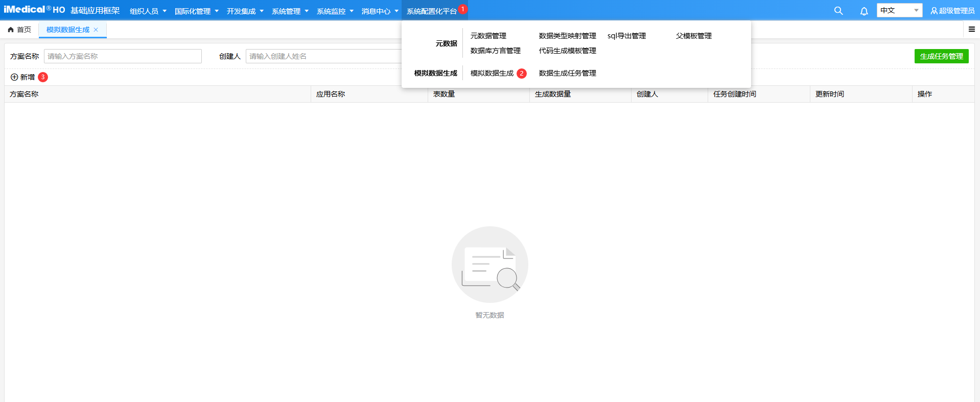Open the hamburger menu at right of tabs
This screenshot has height=402, width=980.
tap(972, 30)
